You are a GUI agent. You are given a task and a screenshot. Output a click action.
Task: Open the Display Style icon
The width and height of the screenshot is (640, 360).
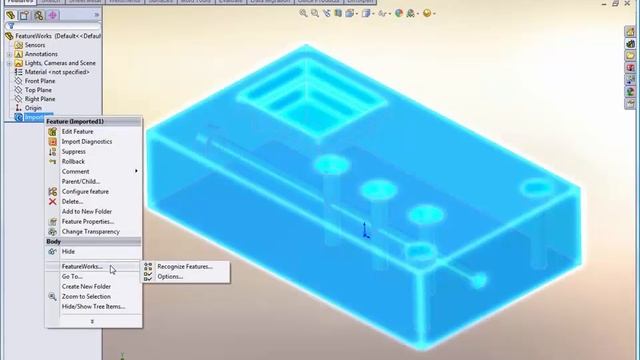[x=366, y=13]
